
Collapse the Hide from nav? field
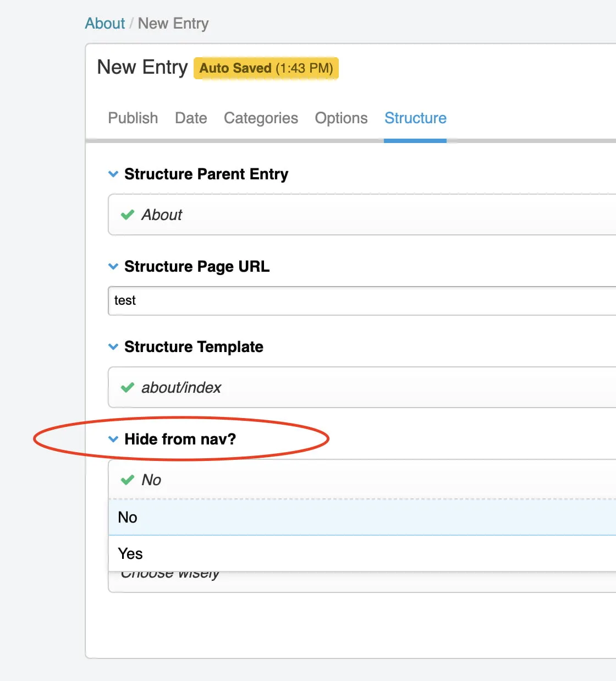click(x=113, y=440)
